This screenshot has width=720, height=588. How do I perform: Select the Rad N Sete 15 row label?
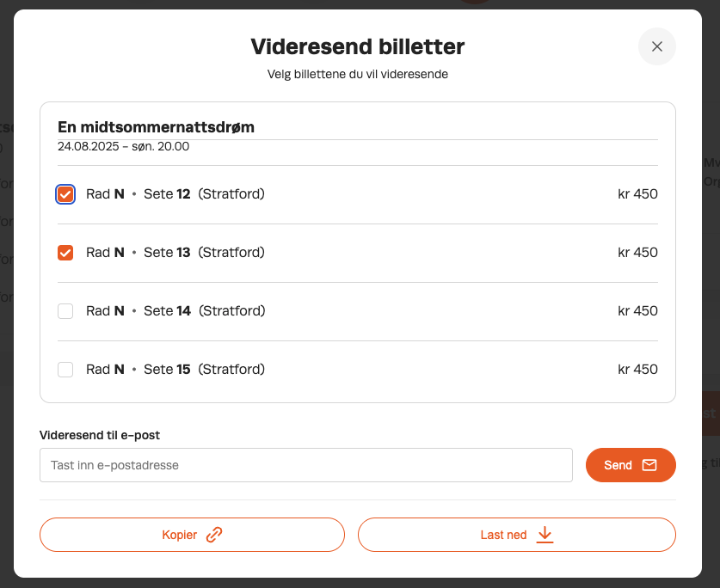point(175,370)
